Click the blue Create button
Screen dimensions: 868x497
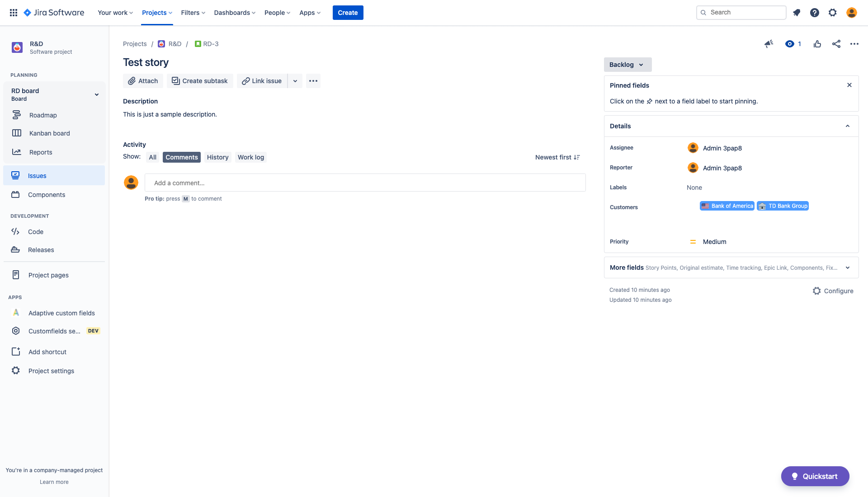(x=348, y=13)
